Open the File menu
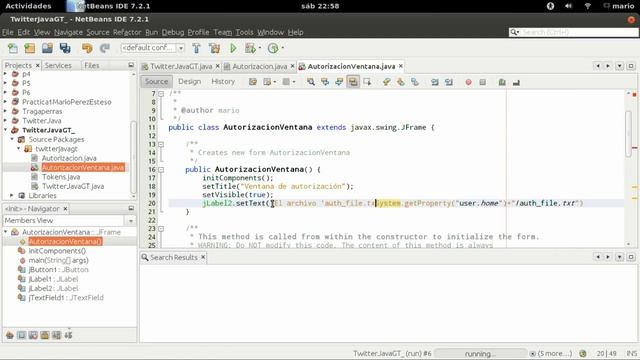Viewport: 640px width, 360px height. coord(8,32)
